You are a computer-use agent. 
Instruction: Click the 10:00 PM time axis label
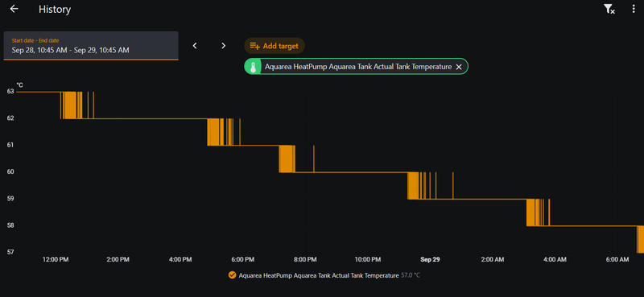[368, 260]
